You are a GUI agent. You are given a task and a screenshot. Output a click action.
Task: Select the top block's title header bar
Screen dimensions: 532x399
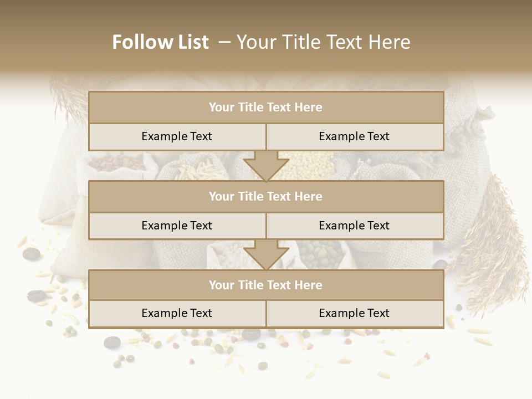[x=266, y=108]
